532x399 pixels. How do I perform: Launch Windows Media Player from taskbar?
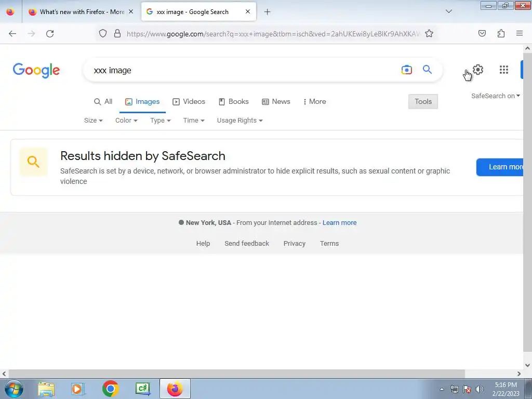pyautogui.click(x=78, y=389)
